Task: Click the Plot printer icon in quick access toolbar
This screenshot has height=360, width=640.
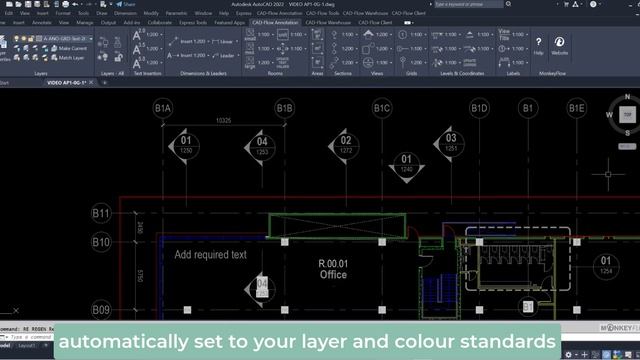Action: tap(65, 4)
